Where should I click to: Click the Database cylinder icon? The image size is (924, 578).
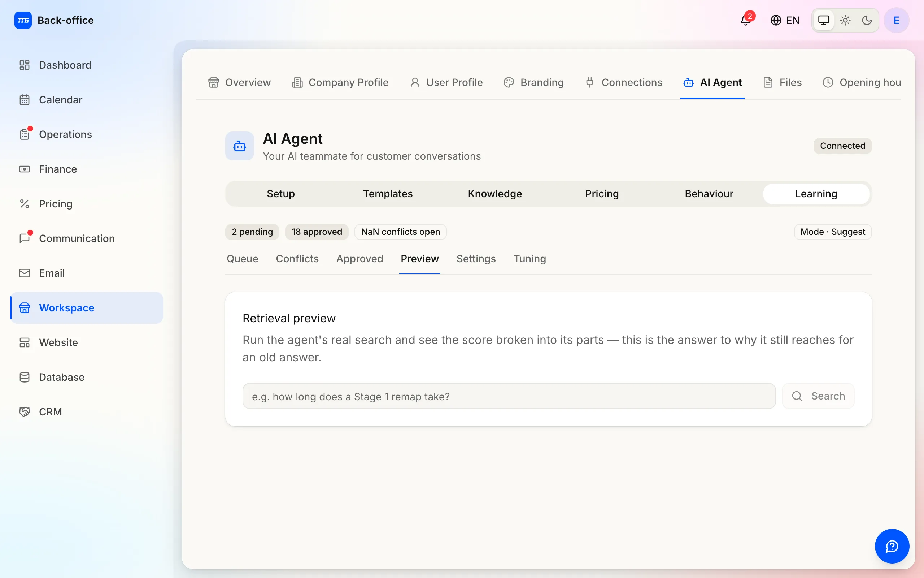(25, 377)
